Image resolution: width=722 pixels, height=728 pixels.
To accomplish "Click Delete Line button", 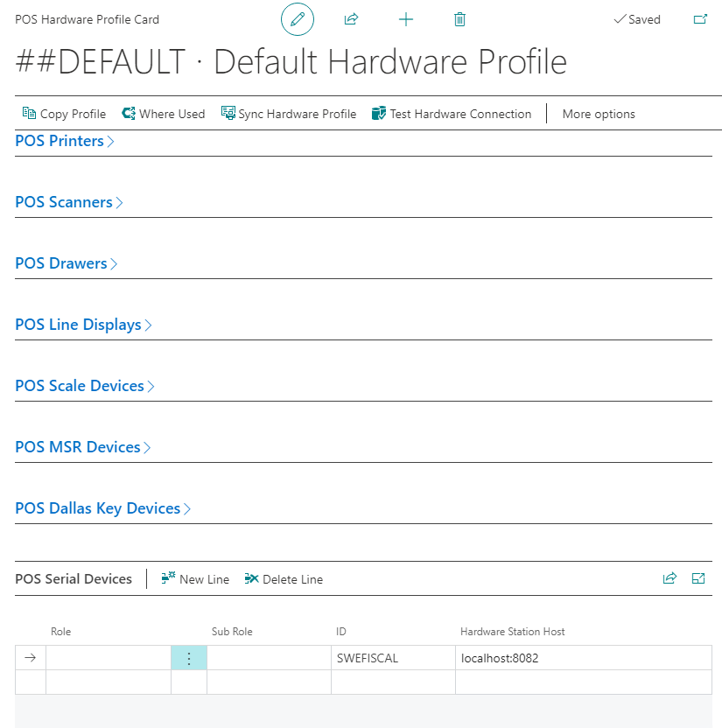I will [x=284, y=579].
